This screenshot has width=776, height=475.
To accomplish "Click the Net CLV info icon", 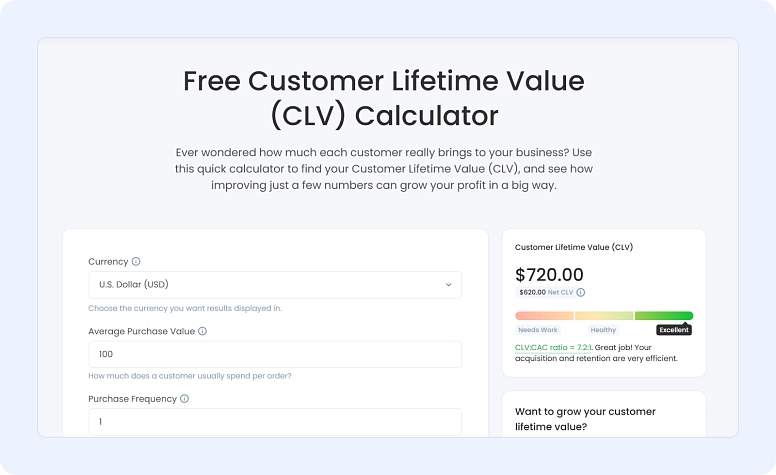I will pyautogui.click(x=581, y=293).
